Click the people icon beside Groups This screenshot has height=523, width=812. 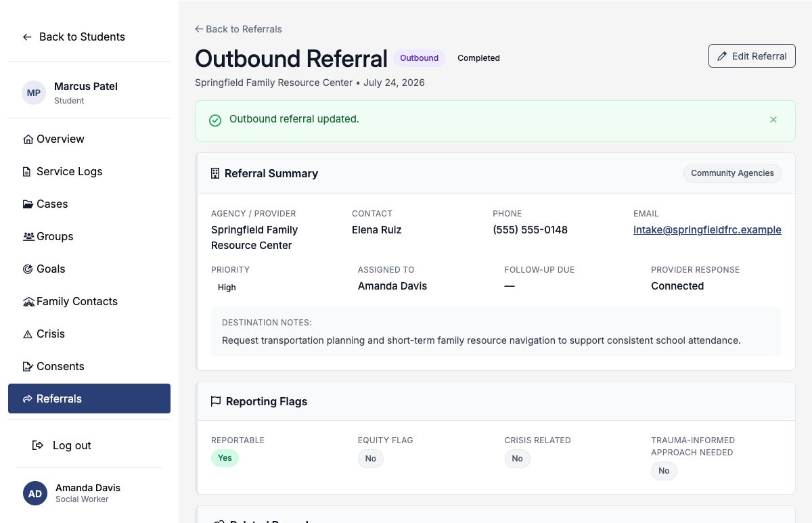click(x=28, y=237)
